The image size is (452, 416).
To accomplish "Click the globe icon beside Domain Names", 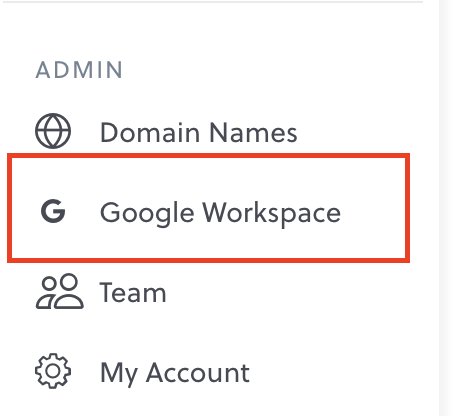I will click(53, 131).
